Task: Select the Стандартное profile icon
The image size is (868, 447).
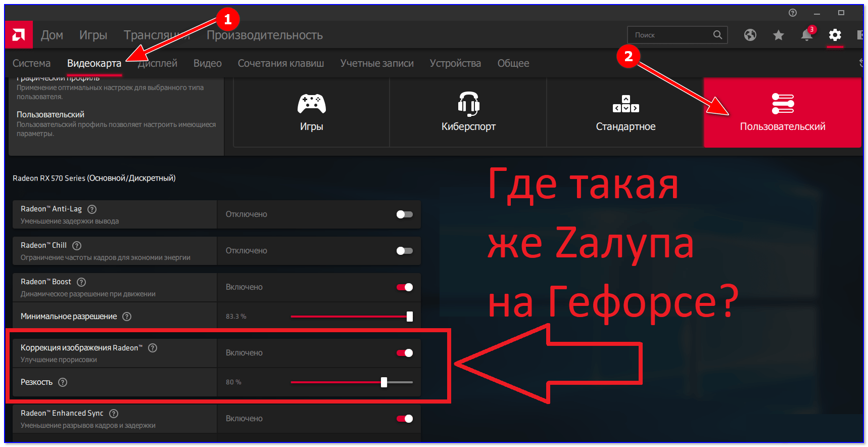Action: click(625, 104)
